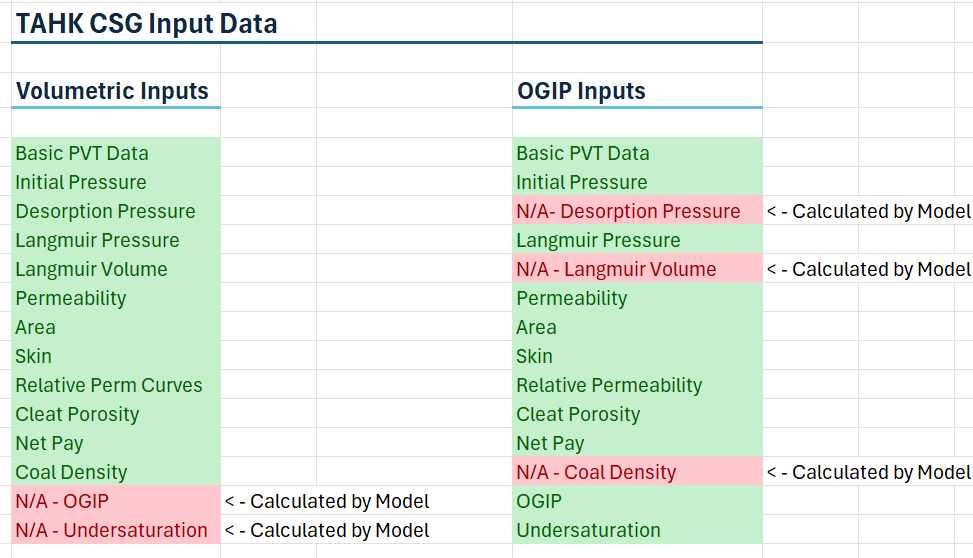Click Langmuir Pressure in the Volumetric column

click(x=97, y=240)
